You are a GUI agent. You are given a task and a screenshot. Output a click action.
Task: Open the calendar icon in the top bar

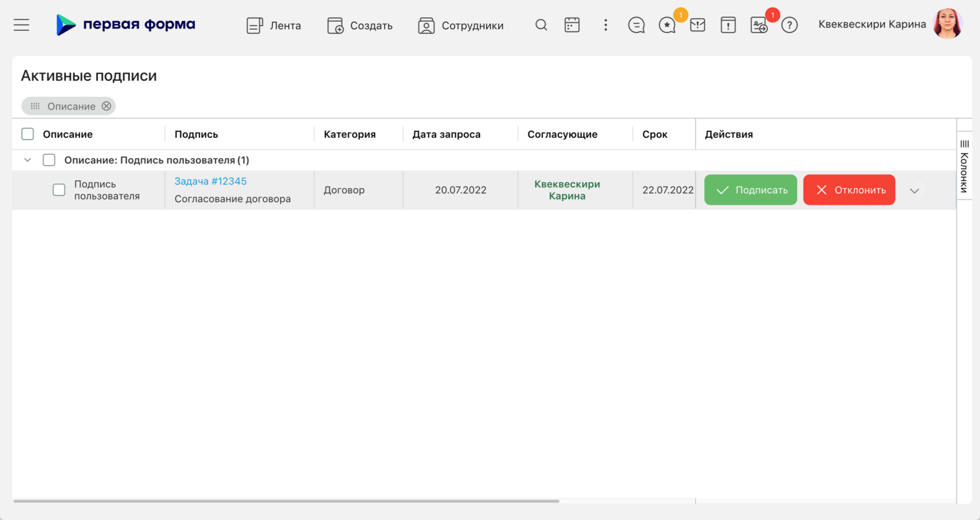click(572, 25)
